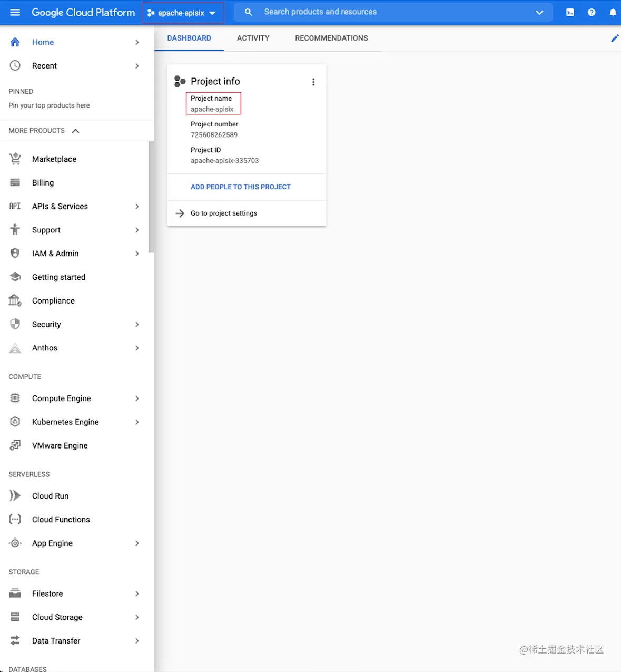Expand the Compute Engine submenu chevron
The image size is (621, 672).
[137, 398]
